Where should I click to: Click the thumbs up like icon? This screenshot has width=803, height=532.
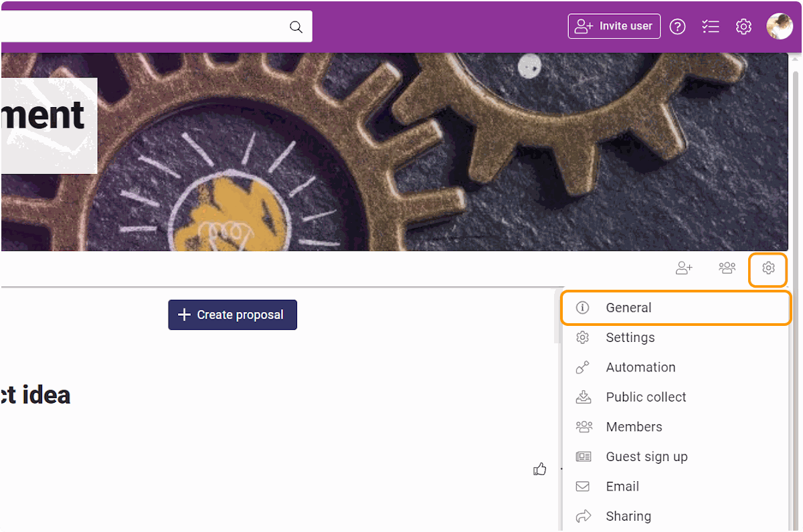540,469
